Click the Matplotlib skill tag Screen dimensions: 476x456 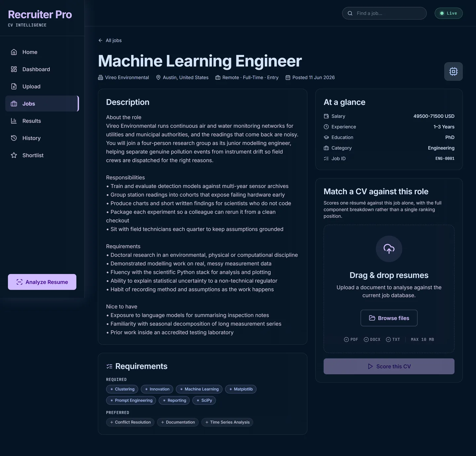coord(241,389)
